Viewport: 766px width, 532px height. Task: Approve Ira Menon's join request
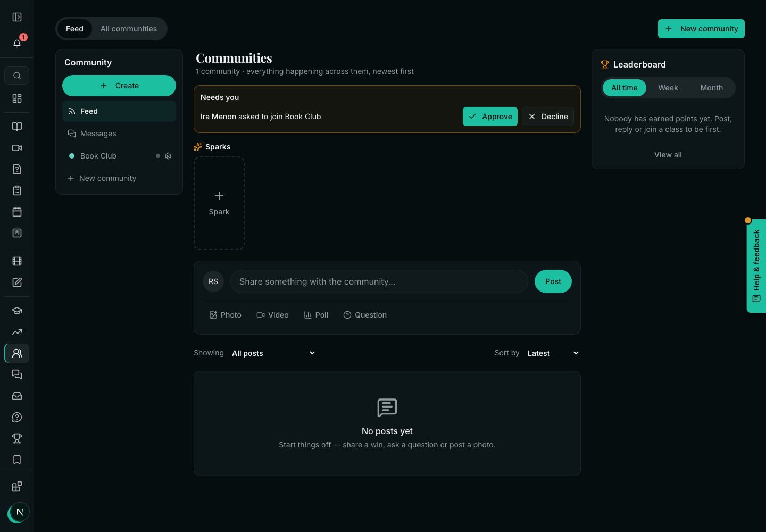tap(490, 117)
